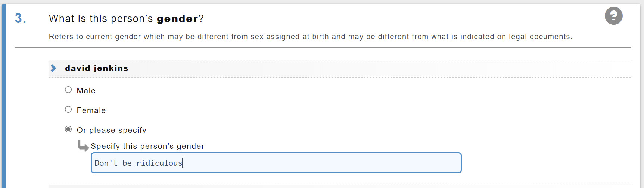Click the gray curved arrow icon

tap(83, 145)
